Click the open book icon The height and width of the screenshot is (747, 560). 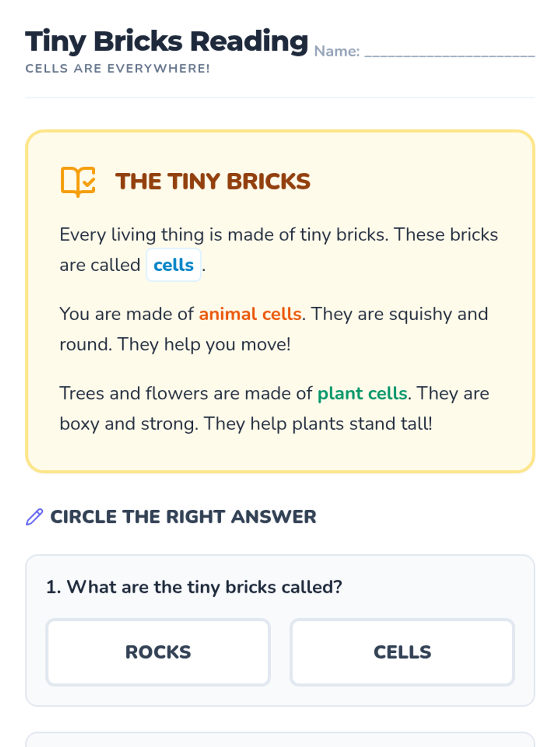click(78, 181)
